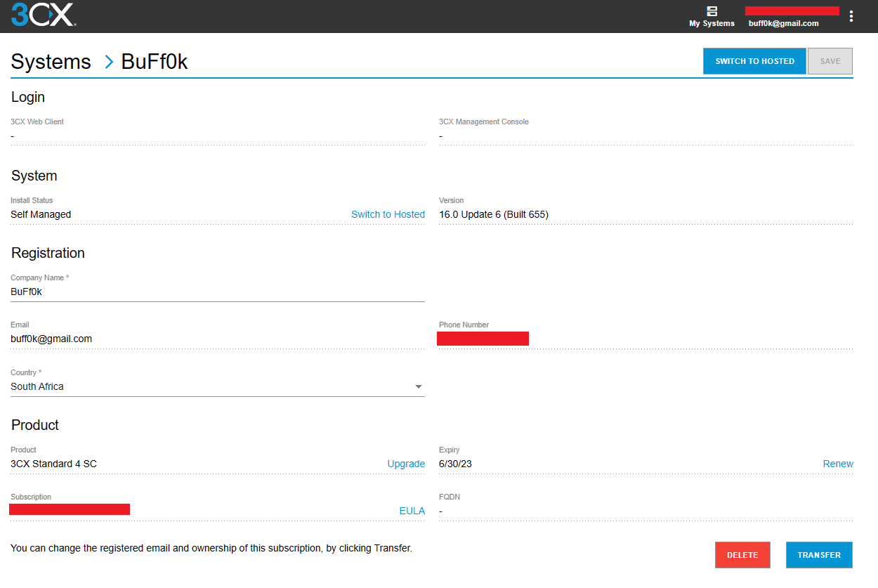
Task: Select the email buff0k@gmail.com in Registration
Action: click(51, 339)
